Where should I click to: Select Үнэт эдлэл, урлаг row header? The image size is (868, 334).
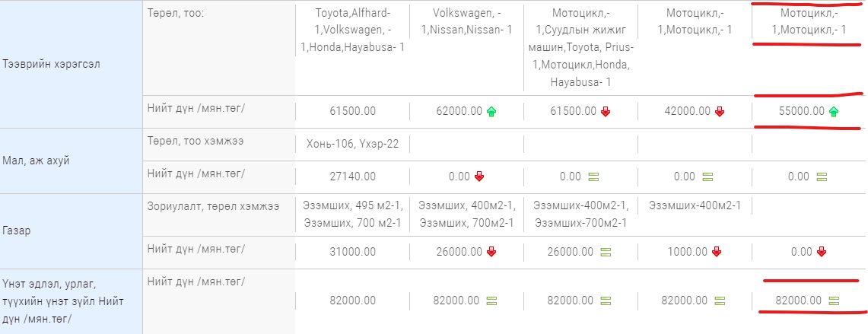coord(72,302)
